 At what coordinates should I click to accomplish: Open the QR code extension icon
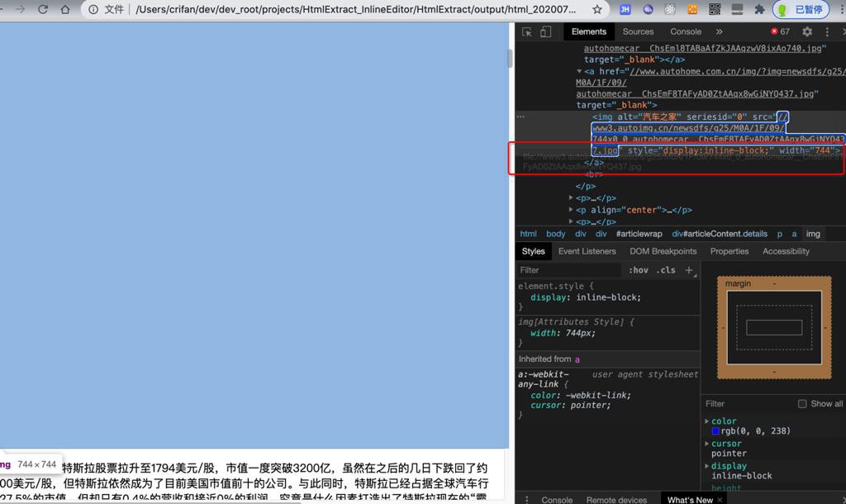click(715, 9)
